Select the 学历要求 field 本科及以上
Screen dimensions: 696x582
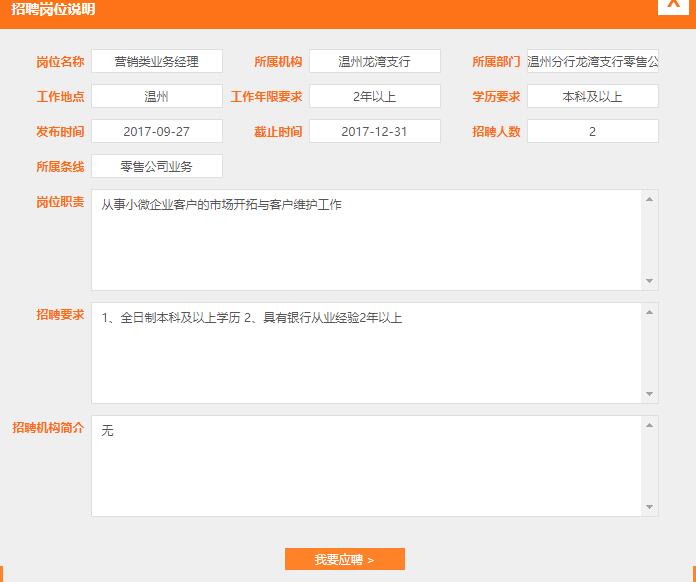pos(592,97)
